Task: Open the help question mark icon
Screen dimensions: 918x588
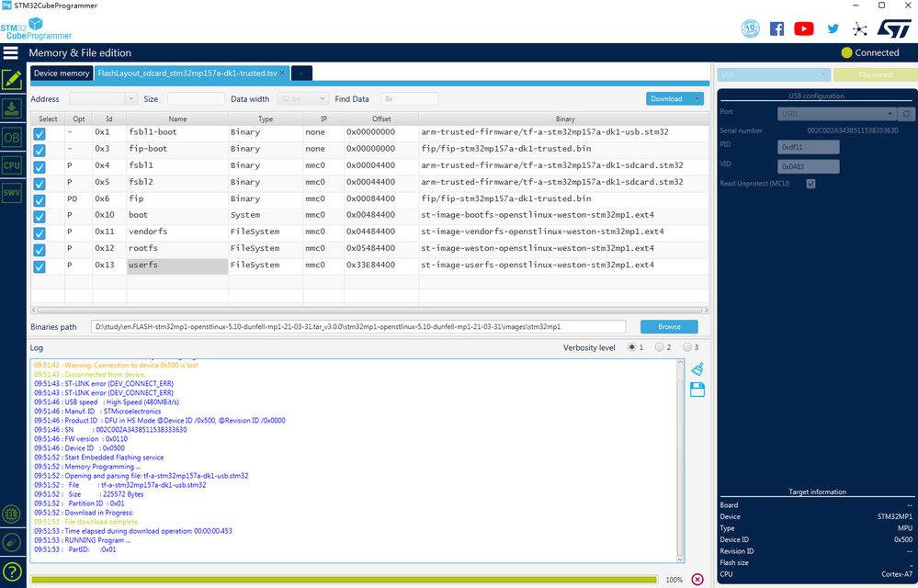Action: click(12, 571)
